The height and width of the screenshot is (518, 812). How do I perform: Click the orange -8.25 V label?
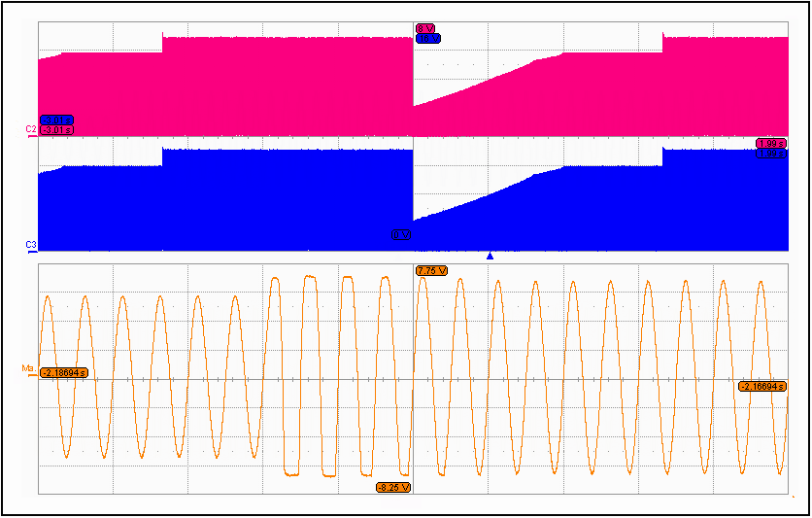coord(393,487)
